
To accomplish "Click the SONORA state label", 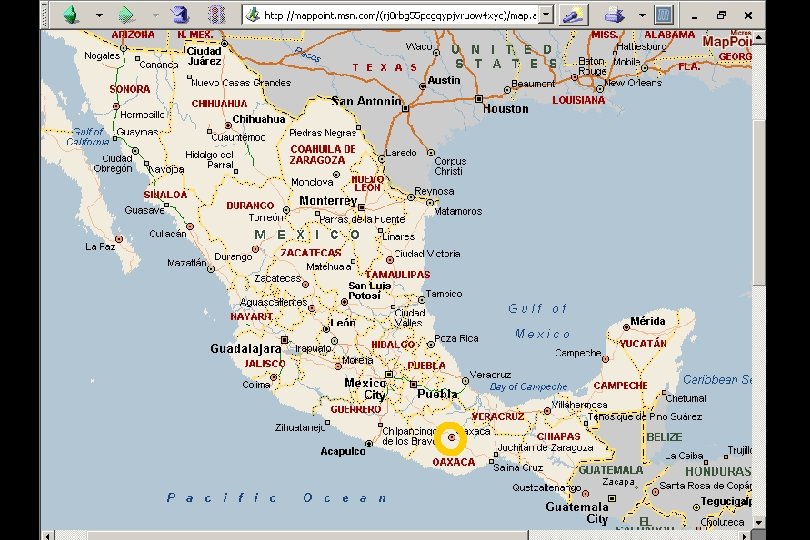I will [130, 89].
